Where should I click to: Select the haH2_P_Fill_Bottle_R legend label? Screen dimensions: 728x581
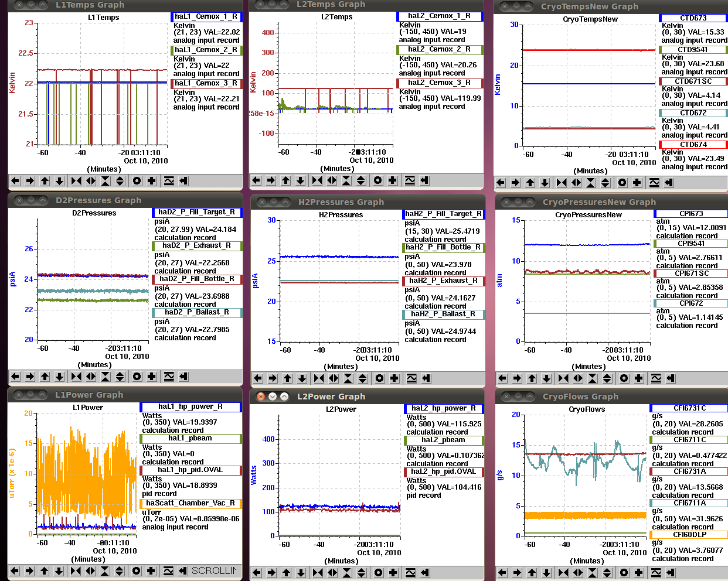[443, 248]
